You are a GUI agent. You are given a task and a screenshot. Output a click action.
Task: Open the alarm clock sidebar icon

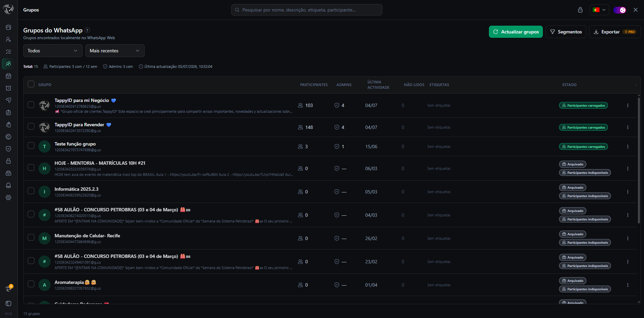pos(8,88)
